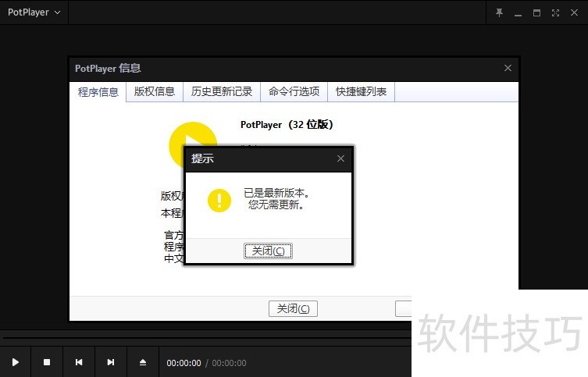Click the total duration 00:00:00 display
Image resolution: width=588 pixels, height=377 pixels.
tap(229, 363)
